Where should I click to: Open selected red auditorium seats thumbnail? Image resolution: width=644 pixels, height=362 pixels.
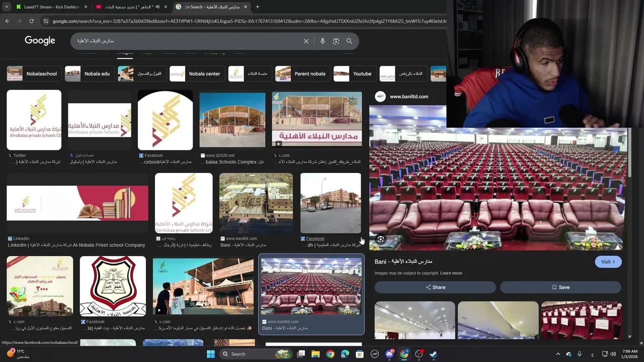click(311, 286)
